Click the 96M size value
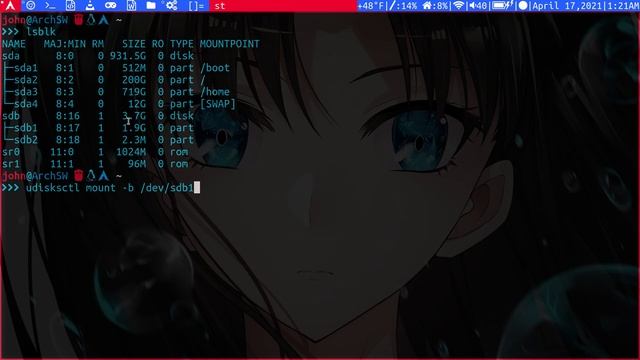 point(136,164)
